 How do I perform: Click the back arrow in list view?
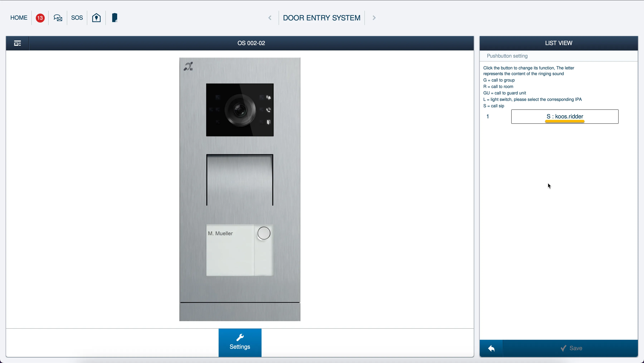tap(491, 348)
